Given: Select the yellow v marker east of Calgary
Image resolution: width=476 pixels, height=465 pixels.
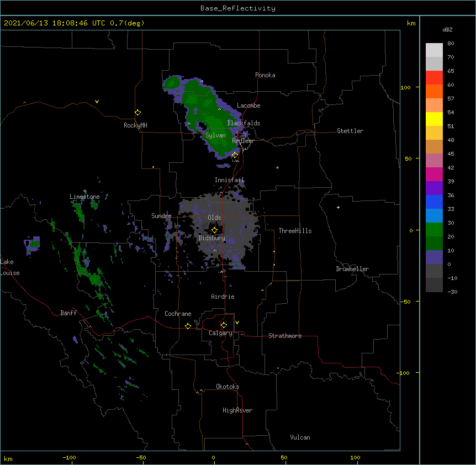Looking at the screenshot, I should coord(237,323).
